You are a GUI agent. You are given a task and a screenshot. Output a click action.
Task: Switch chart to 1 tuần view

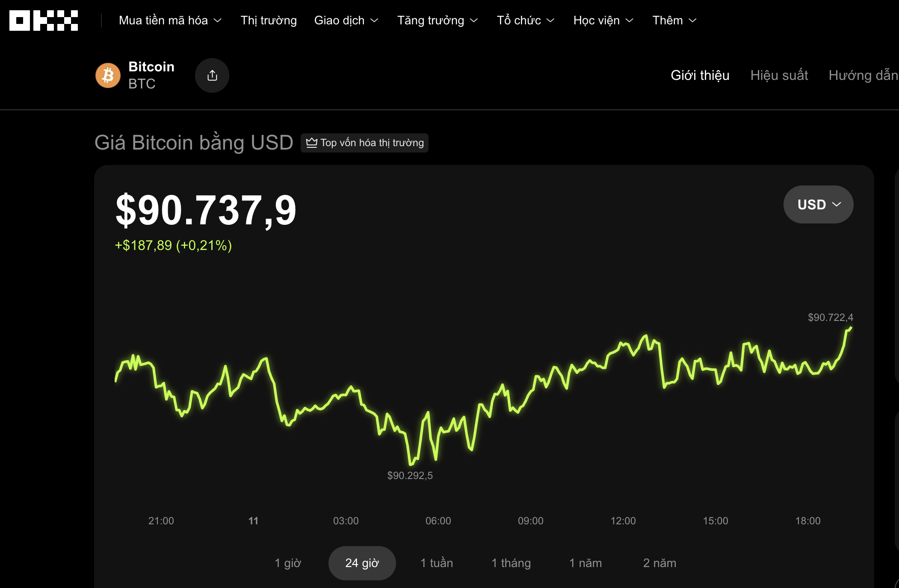[x=436, y=563]
